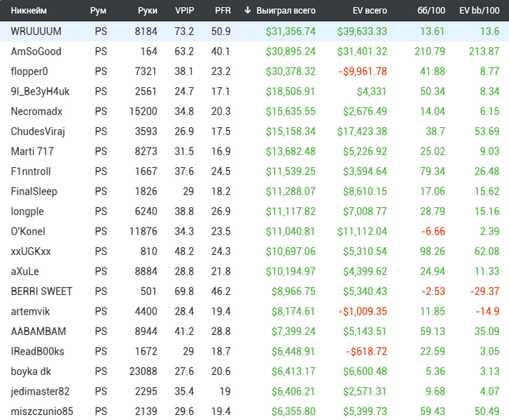Select player flopper0
509x420 pixels.
pyautogui.click(x=29, y=71)
